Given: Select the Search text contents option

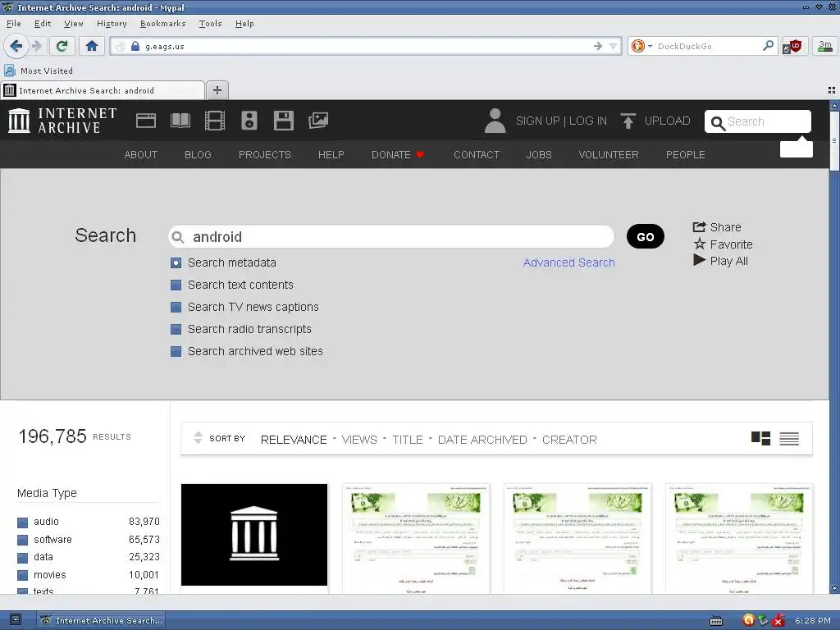Looking at the screenshot, I should pos(176,285).
